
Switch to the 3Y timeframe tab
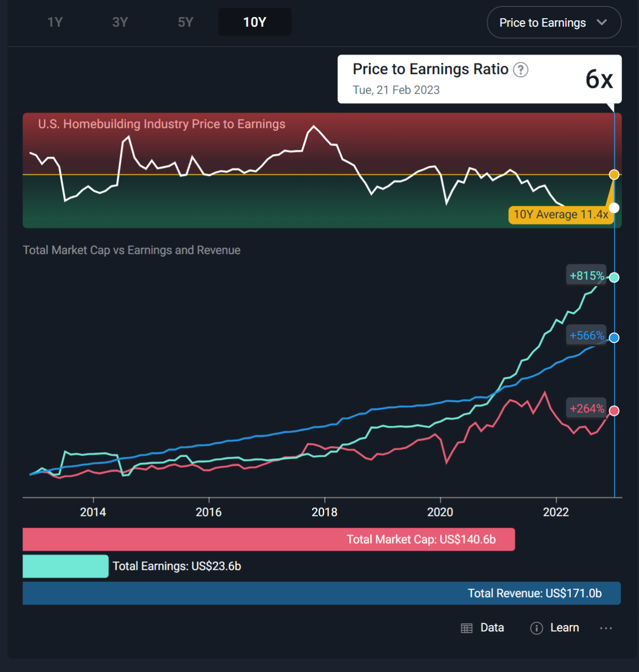[120, 22]
